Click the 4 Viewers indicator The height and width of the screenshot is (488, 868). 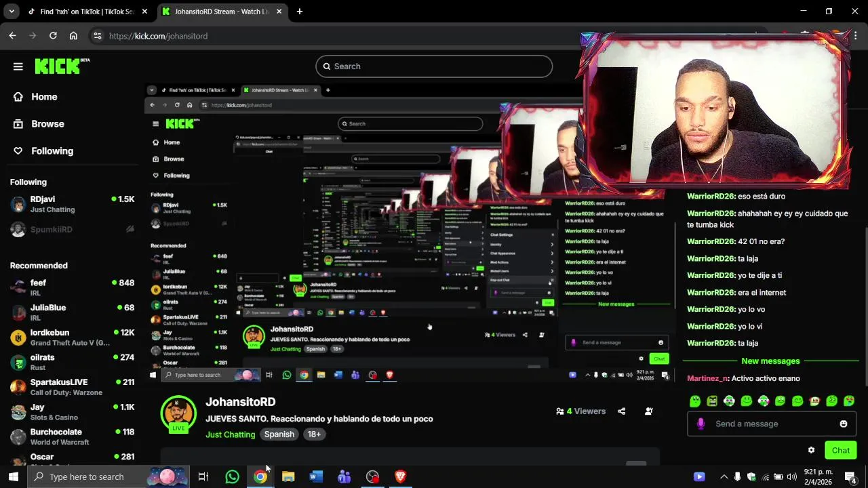pyautogui.click(x=580, y=411)
